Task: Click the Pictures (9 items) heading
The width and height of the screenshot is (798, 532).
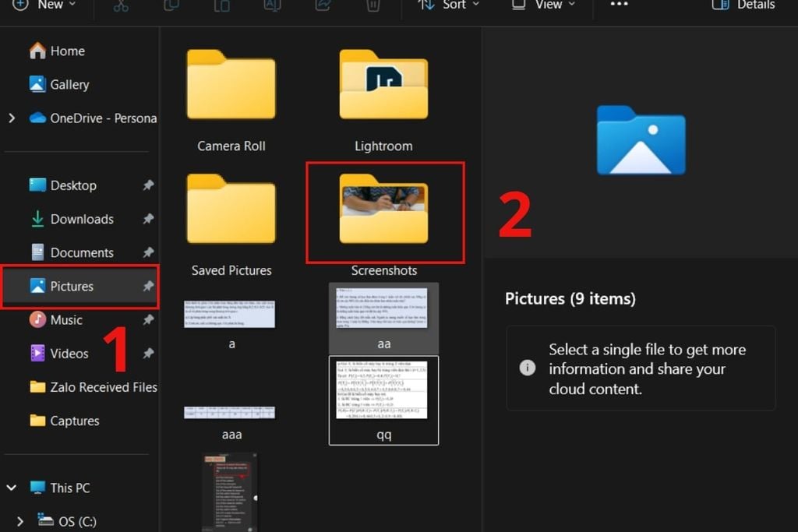Action: click(x=570, y=298)
